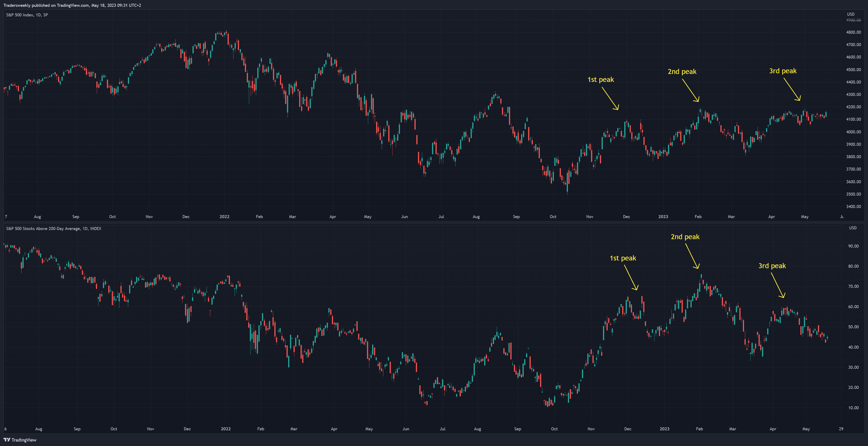The height and width of the screenshot is (446, 868).
Task: Click the USD label above the 4800.00 price
Action: [x=851, y=14]
